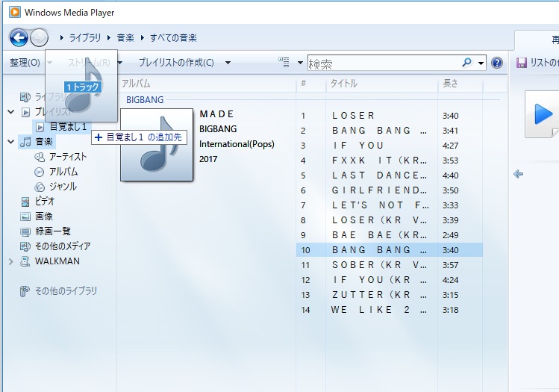The width and height of the screenshot is (559, 392).
Task: Click the 音楽 breadcrumb
Action: point(125,37)
